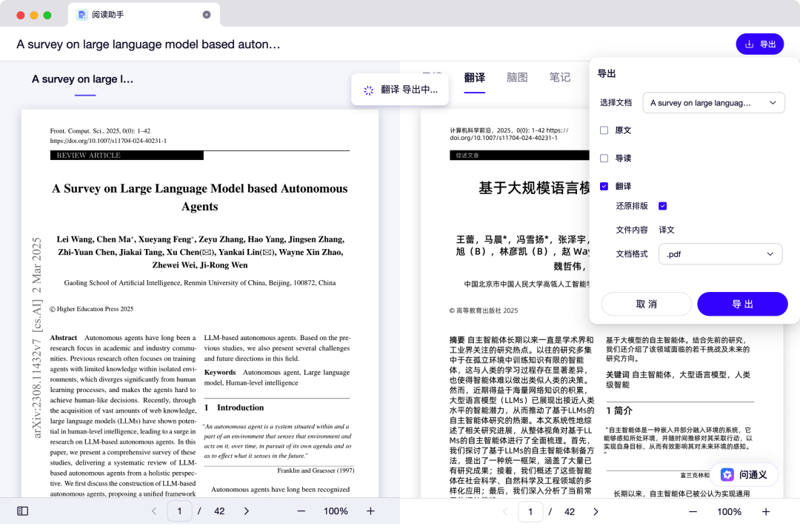This screenshot has height=532, width=800.
Task: Go to next page in translated document
Action: tap(596, 512)
